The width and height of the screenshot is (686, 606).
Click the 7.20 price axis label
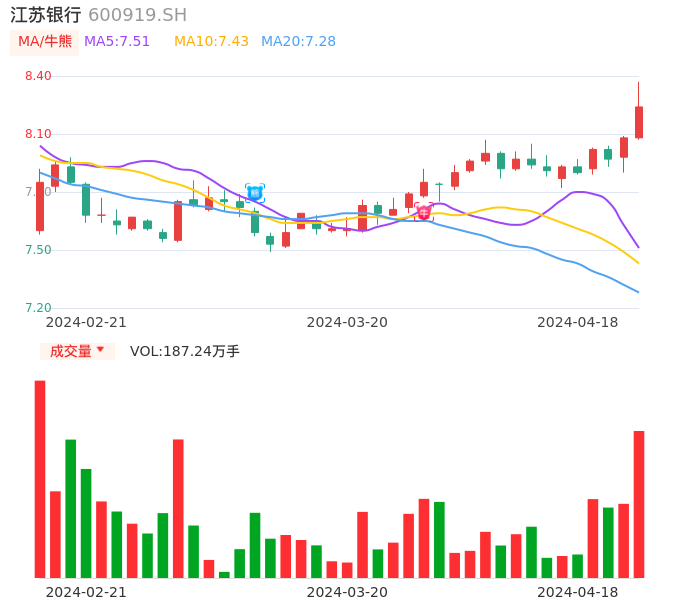[x=37, y=308]
